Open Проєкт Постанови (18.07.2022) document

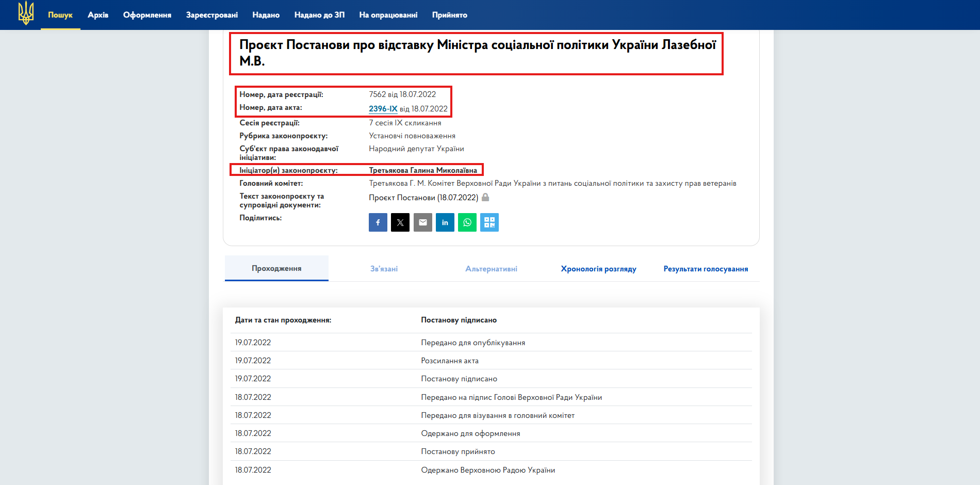tap(423, 198)
